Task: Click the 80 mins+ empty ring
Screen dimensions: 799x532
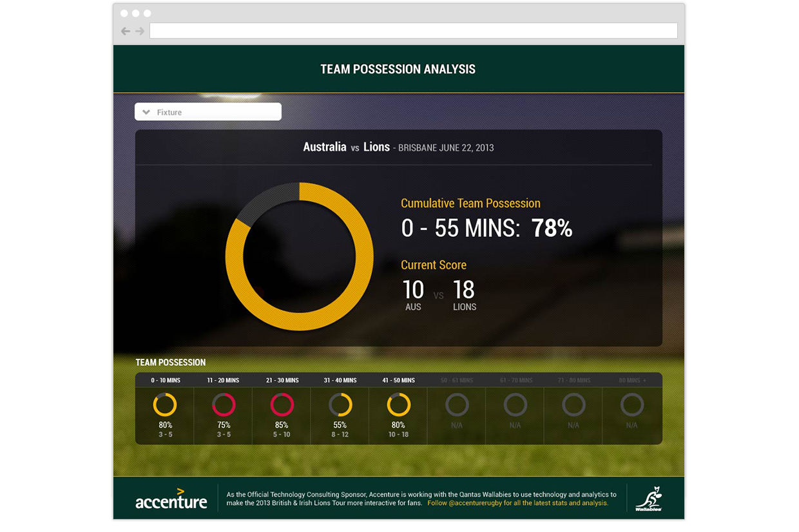Action: click(x=632, y=404)
